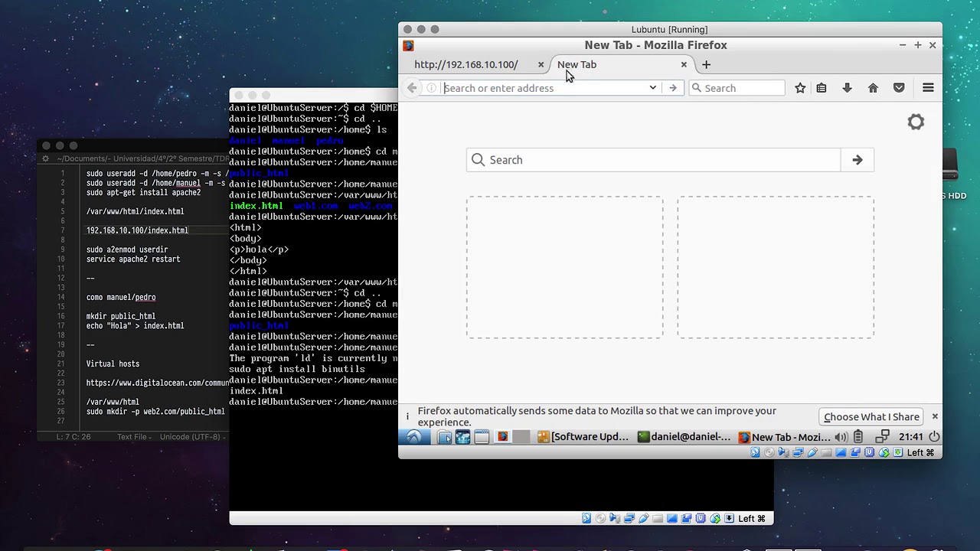
Task: Click line 7 text 192.168.10.100/index.html in editor
Action: click(137, 230)
